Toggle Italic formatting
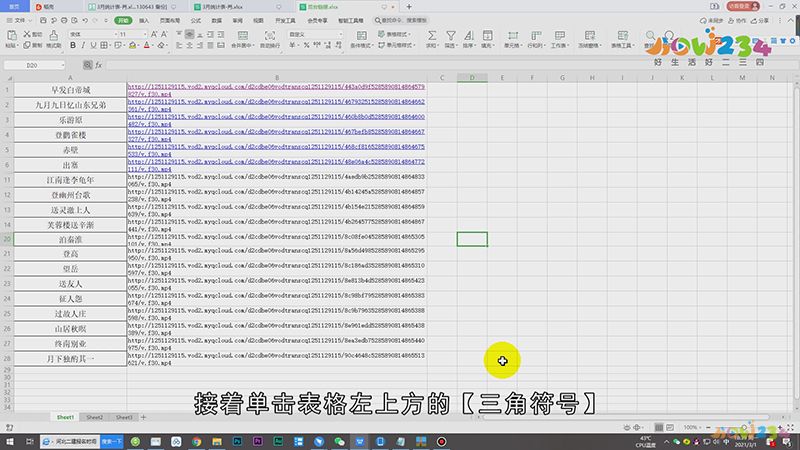The image size is (800, 450). 83,45
